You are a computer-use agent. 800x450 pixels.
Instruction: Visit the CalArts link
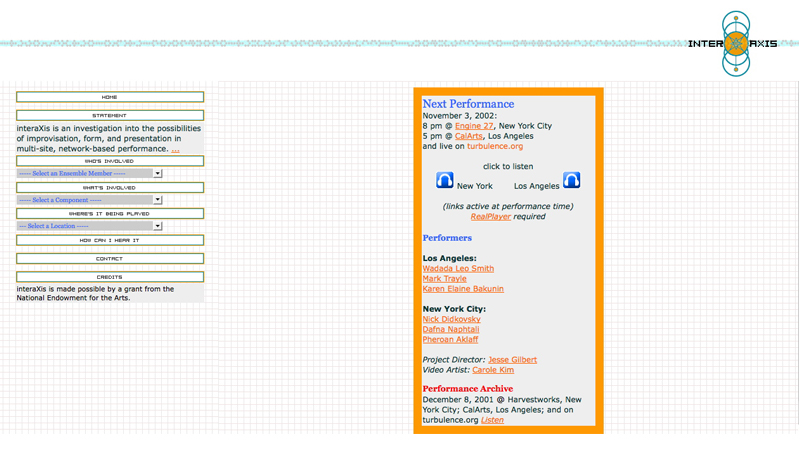[468, 136]
